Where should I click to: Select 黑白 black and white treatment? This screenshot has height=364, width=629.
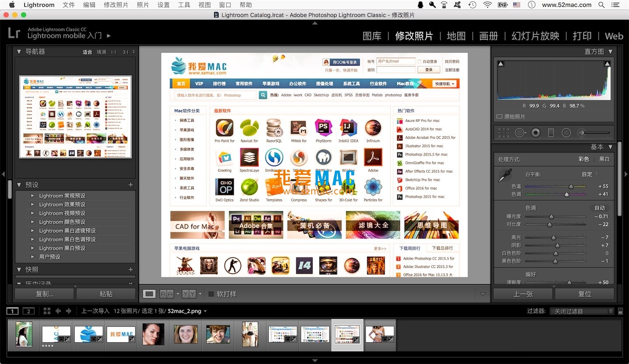(604, 159)
